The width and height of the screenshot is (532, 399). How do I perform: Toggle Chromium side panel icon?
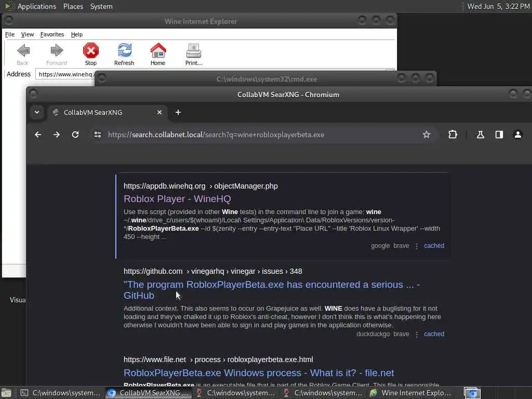499,135
